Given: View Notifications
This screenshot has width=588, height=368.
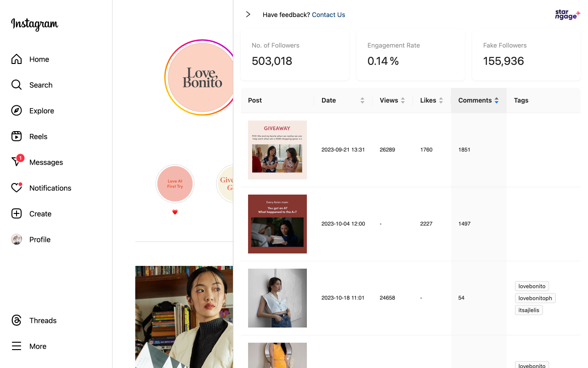Looking at the screenshot, I should (51, 188).
